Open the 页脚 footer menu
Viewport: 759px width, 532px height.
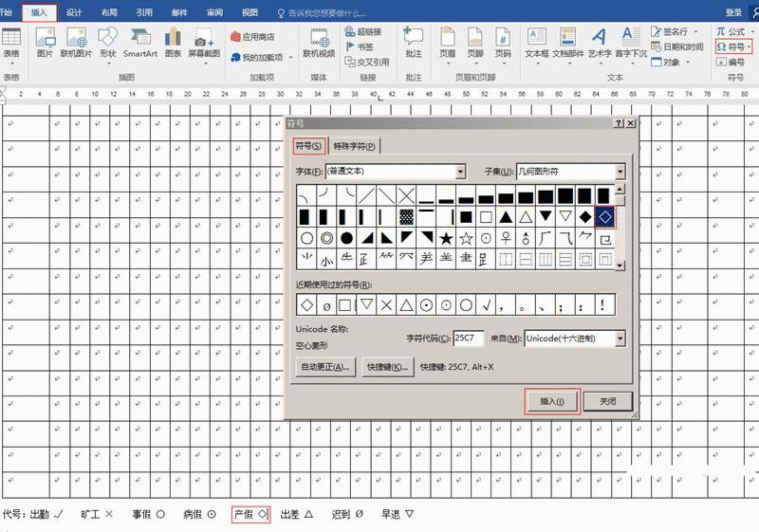[475, 45]
